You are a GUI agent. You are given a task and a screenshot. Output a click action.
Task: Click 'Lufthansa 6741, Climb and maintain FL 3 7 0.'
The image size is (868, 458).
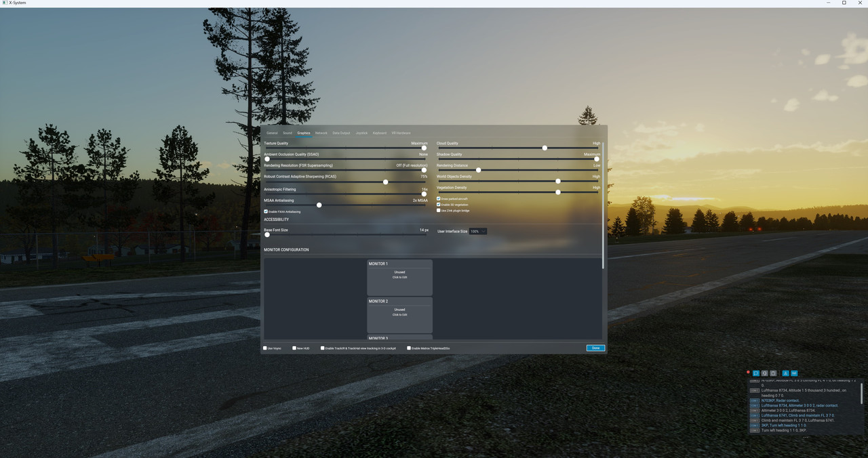pos(797,415)
